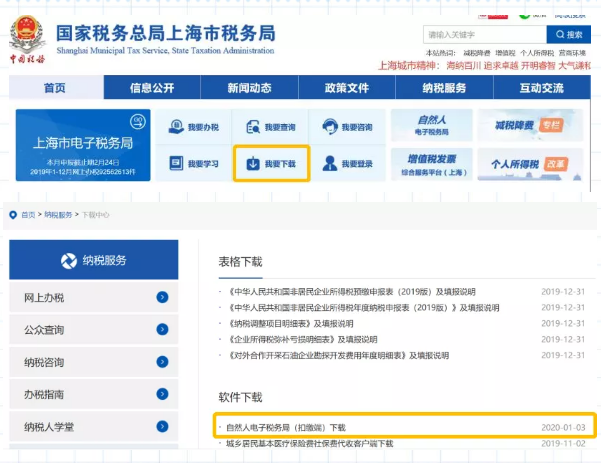Click the 表格下载 section heading
601x463 pixels.
click(x=240, y=262)
